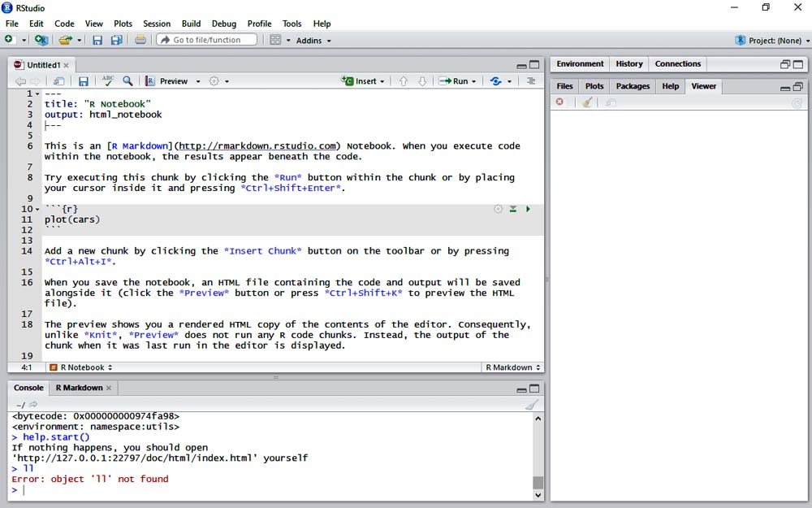Viewport: 812px width, 508px height.
Task: Switch to the Connections tab
Action: 677,63
